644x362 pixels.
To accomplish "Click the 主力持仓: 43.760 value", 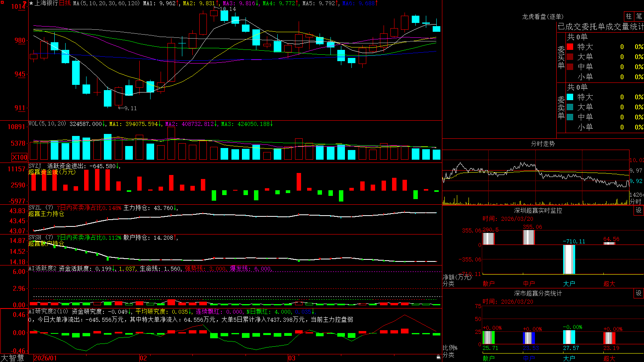I will coord(148,208).
